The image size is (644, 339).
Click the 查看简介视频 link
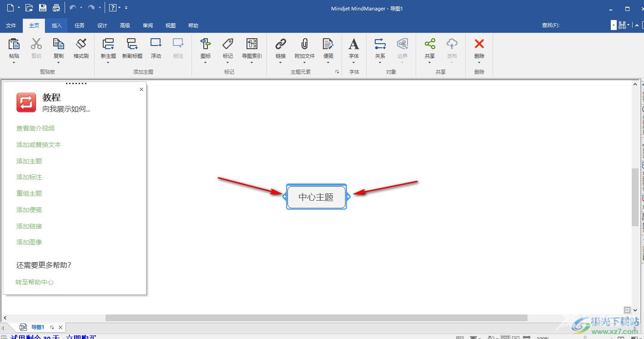point(35,128)
